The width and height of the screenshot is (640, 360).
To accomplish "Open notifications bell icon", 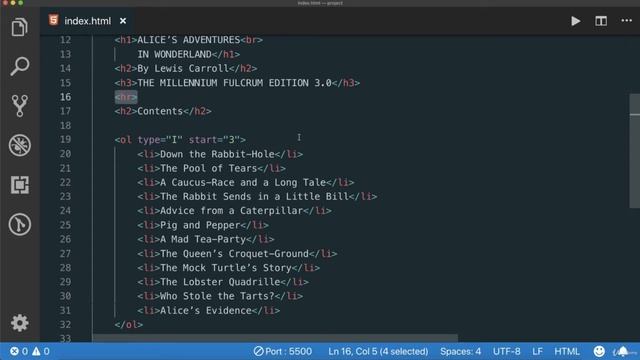I will click(623, 351).
